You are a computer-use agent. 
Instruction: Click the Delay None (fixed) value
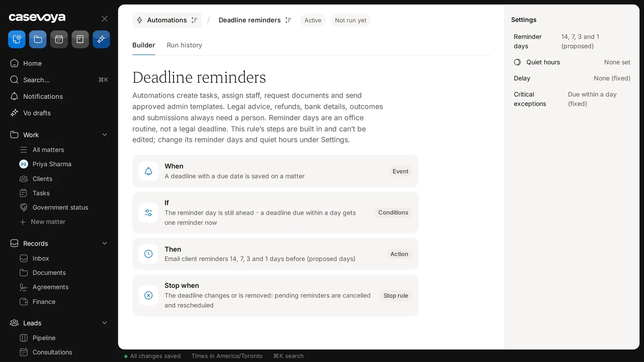coord(612,78)
